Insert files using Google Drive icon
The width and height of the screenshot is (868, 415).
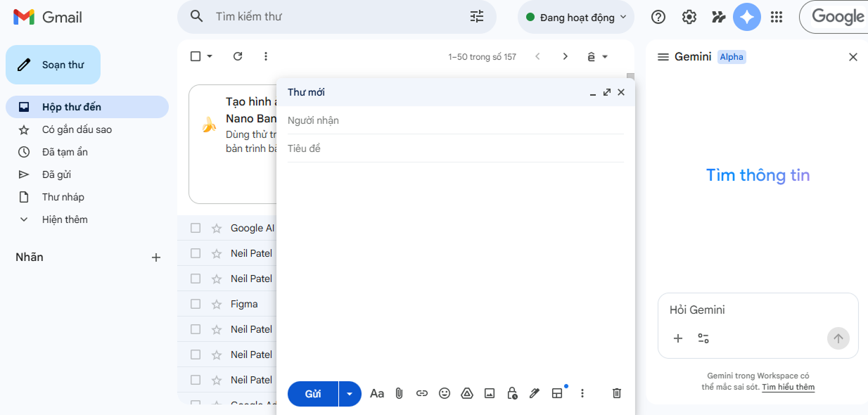(466, 393)
